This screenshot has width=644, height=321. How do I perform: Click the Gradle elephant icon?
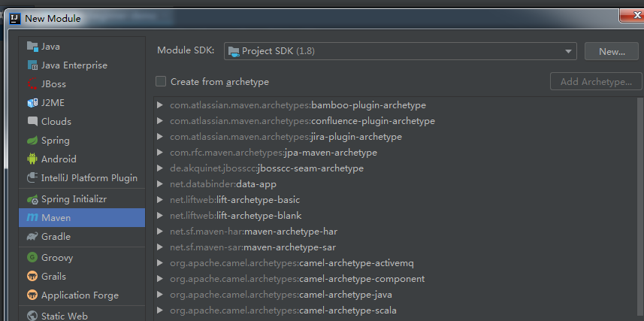point(32,237)
